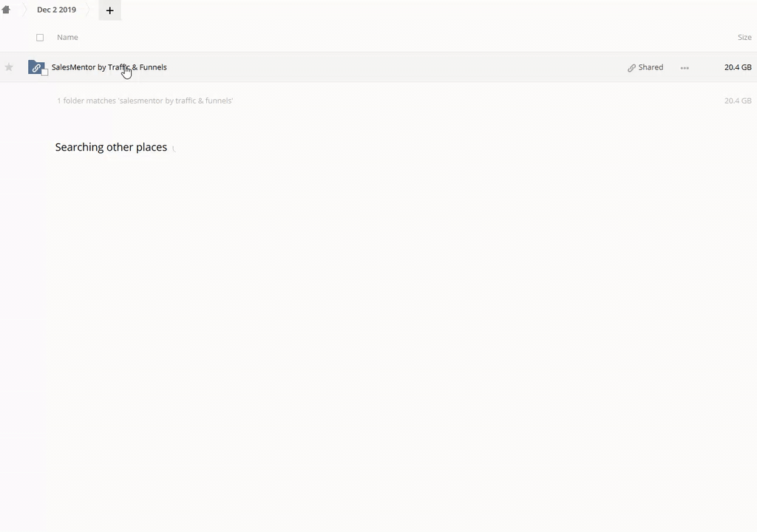
Task: Open the Dec 2 2019 breadcrumb folder
Action: pyautogui.click(x=56, y=10)
